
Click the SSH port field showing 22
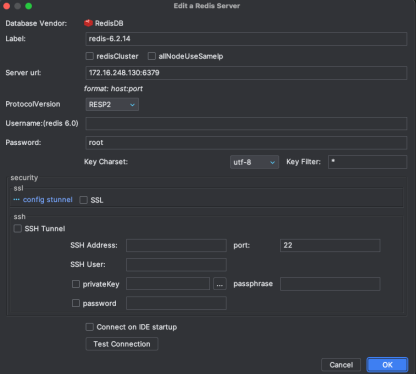tap(330, 245)
